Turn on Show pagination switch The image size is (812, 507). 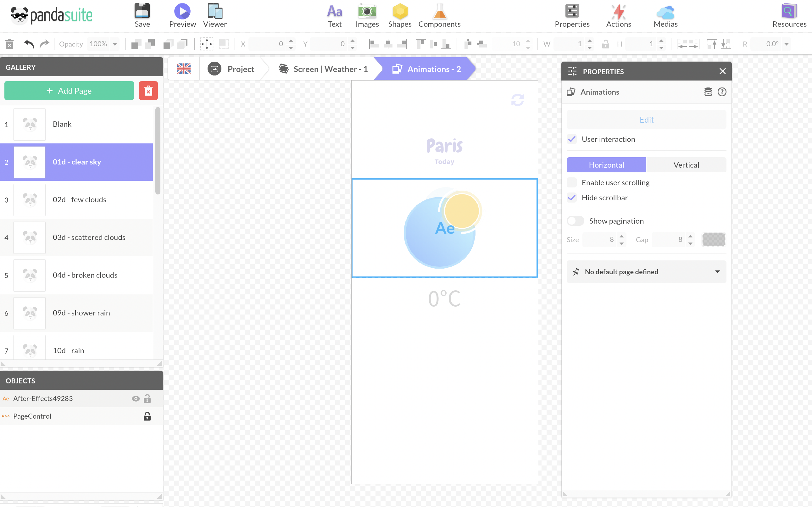click(x=575, y=221)
